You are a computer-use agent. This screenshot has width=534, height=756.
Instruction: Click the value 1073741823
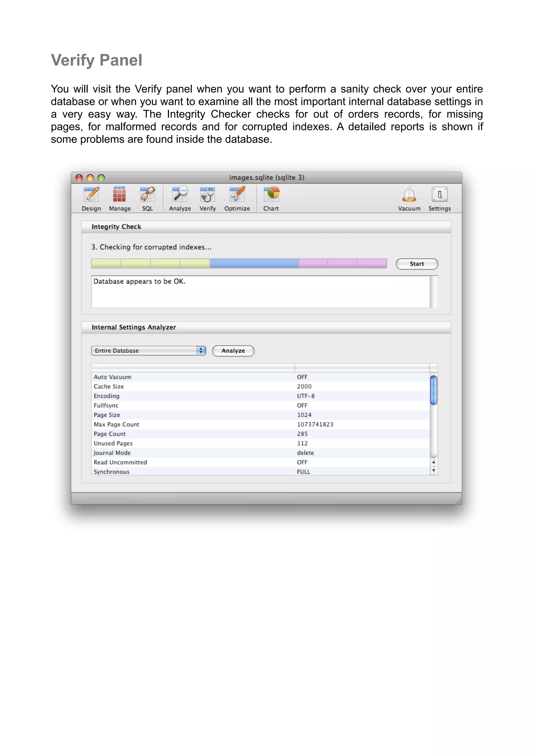(x=315, y=424)
